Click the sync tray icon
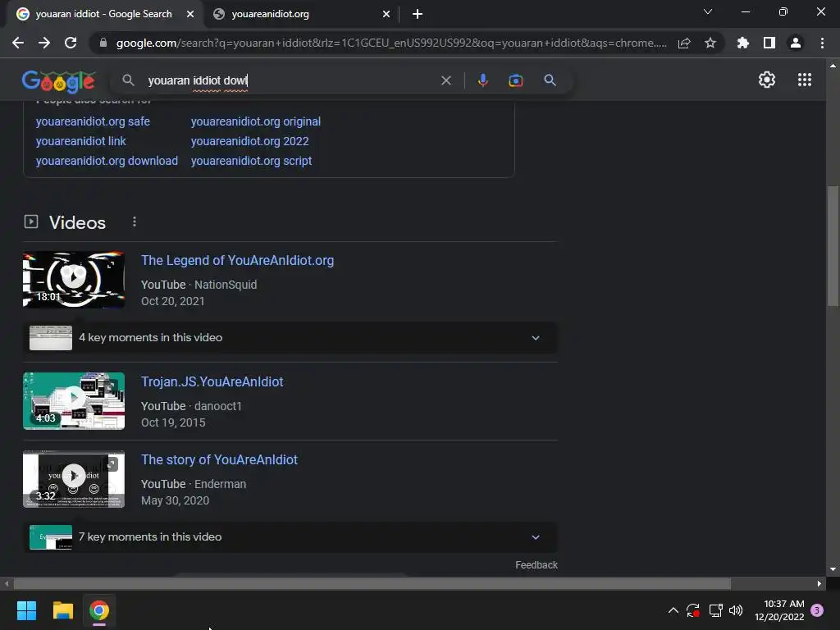This screenshot has width=840, height=630. 693,610
